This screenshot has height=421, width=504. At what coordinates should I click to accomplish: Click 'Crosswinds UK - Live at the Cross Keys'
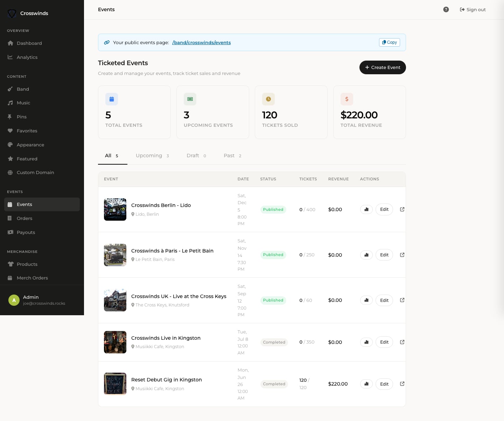tap(179, 296)
